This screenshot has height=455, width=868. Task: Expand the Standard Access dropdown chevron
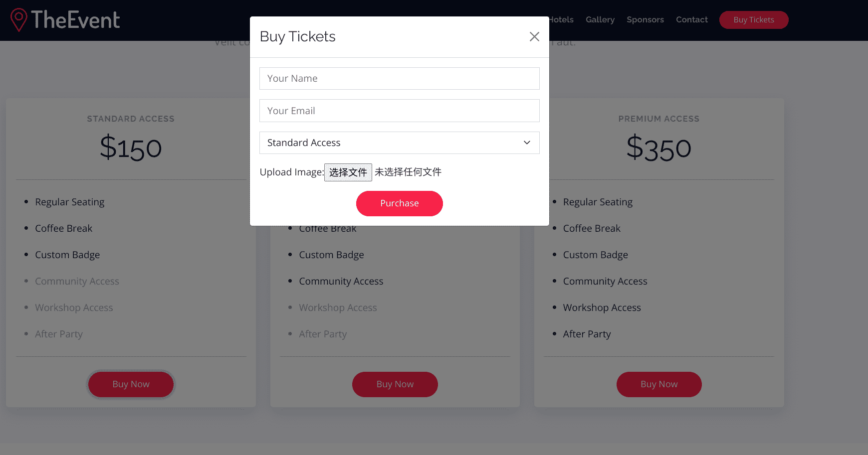[527, 143]
